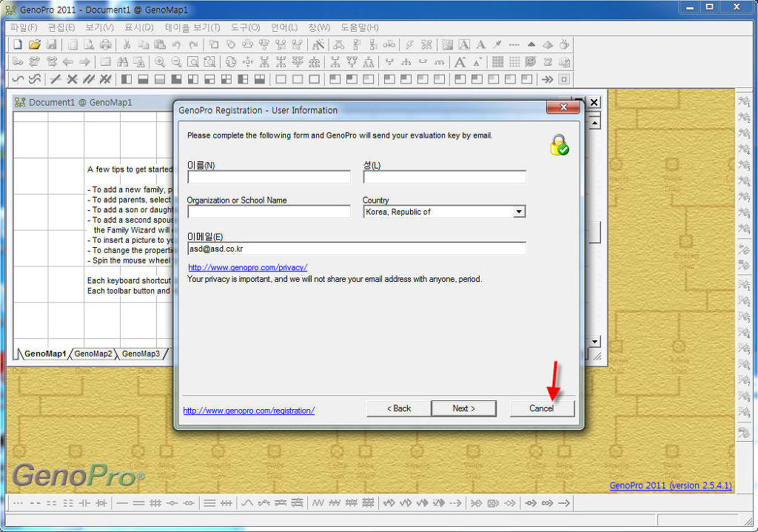Click the Print toolbar icon

(105, 44)
